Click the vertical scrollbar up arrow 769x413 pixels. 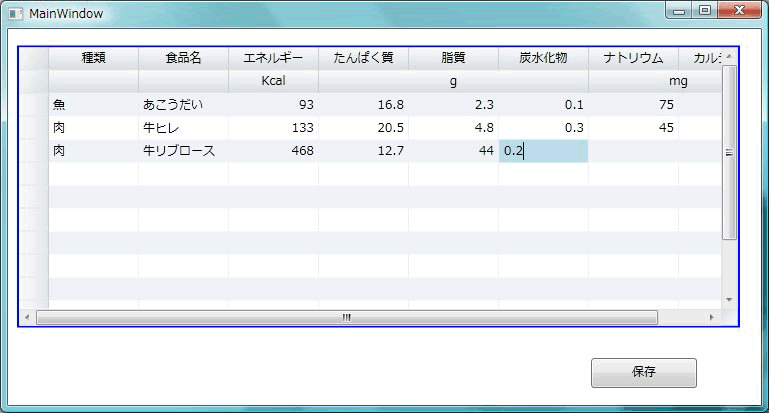coord(729,56)
